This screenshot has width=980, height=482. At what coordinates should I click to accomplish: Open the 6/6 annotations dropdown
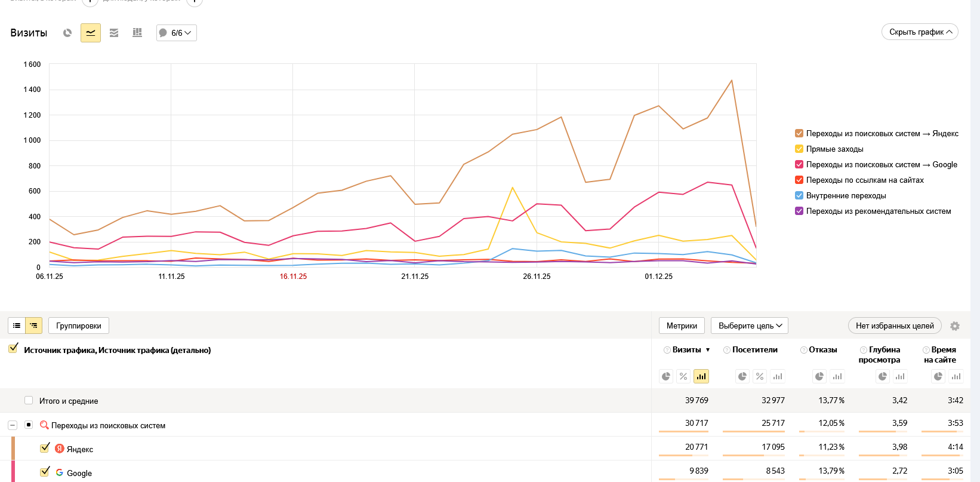177,33
